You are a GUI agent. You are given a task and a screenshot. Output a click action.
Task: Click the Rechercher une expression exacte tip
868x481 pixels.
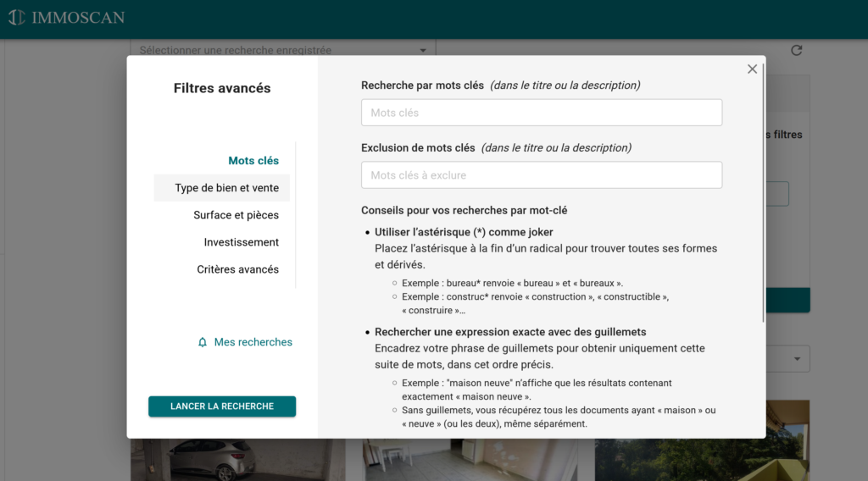coord(510,332)
